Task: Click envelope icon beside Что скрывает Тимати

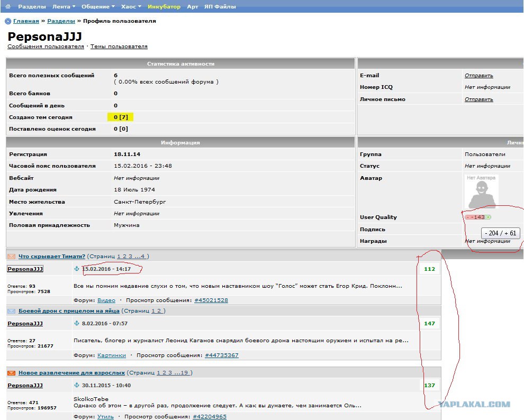Action: click(x=11, y=257)
